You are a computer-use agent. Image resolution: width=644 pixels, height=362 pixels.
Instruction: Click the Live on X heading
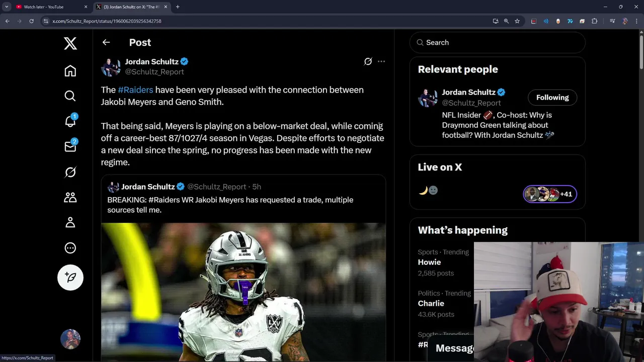(x=440, y=167)
